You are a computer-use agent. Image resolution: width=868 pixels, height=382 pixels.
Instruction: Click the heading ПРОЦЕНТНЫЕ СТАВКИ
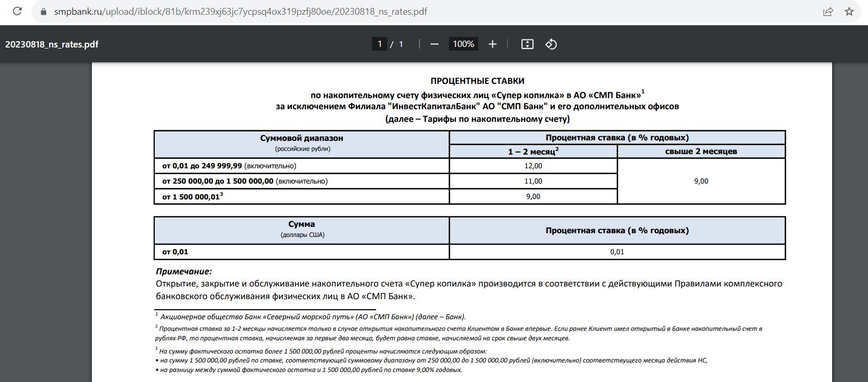pyautogui.click(x=478, y=81)
